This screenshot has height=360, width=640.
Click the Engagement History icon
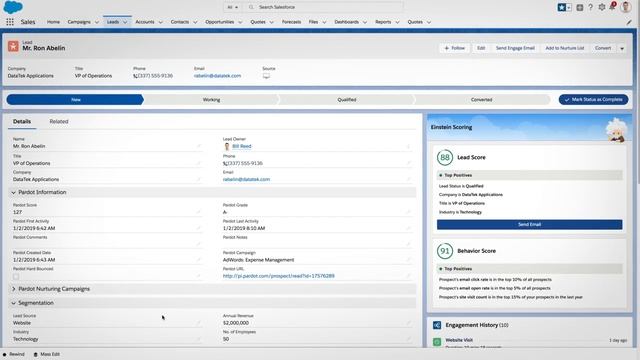click(437, 325)
